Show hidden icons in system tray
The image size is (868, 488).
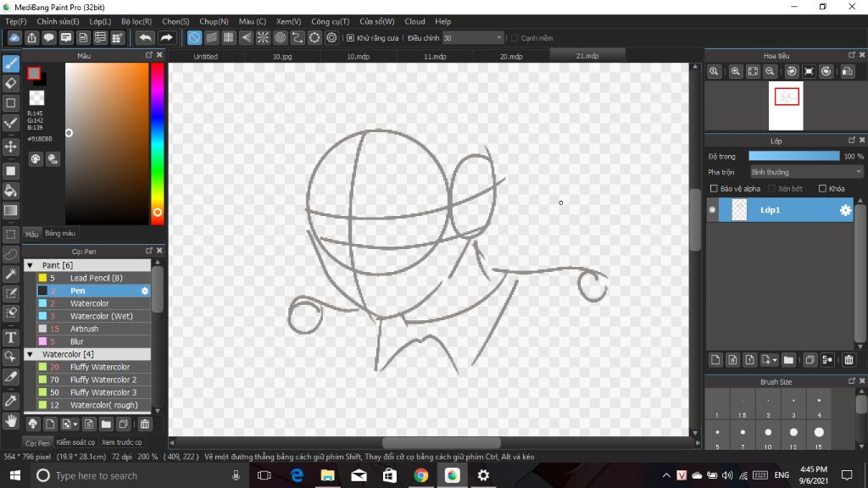(666, 475)
